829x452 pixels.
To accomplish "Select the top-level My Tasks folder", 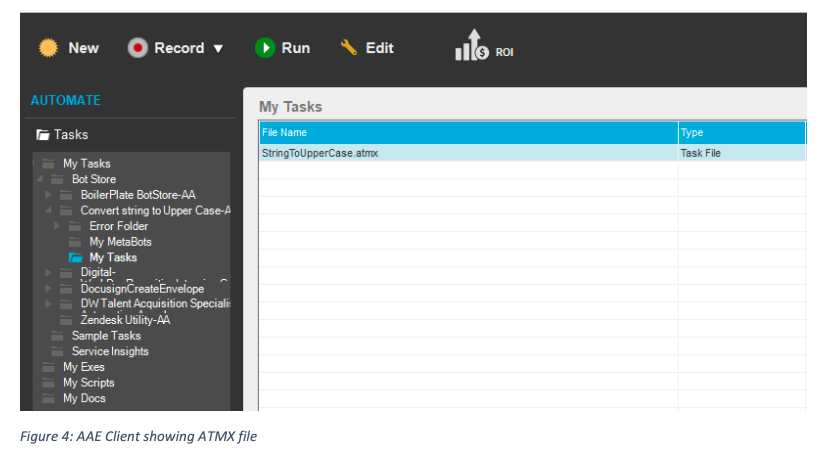I will (x=87, y=163).
